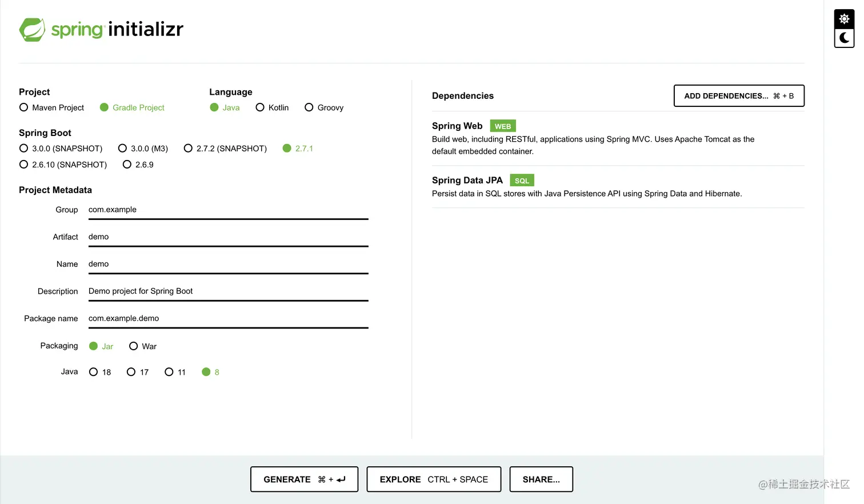Image resolution: width=864 pixels, height=504 pixels.
Task: Select Maven Project radio option
Action: tap(51, 107)
